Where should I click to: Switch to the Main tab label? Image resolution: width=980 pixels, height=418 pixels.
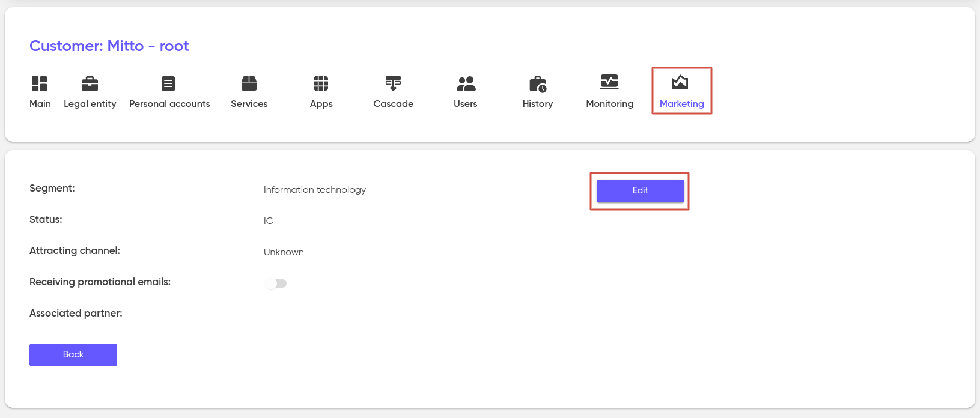pyautogui.click(x=40, y=104)
